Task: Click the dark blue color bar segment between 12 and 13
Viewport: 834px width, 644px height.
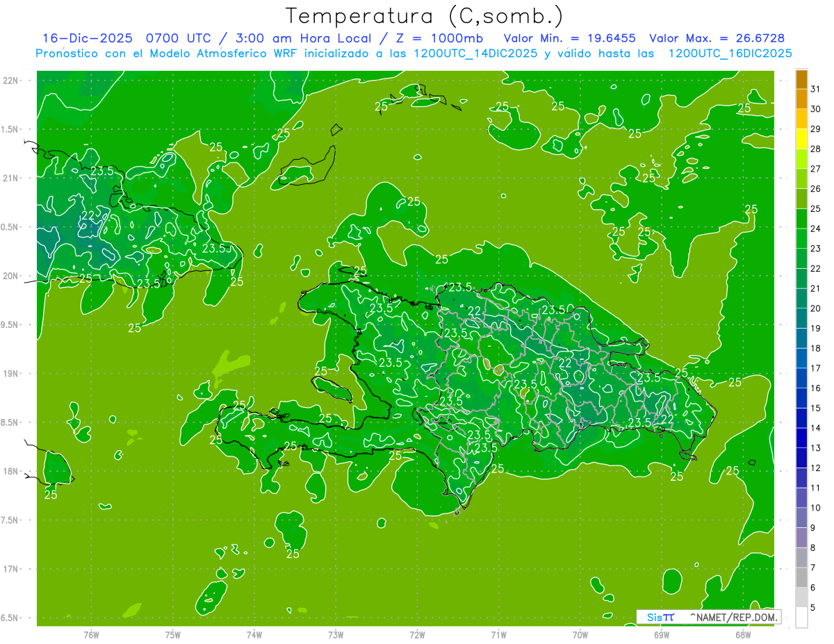Action: 801,458
